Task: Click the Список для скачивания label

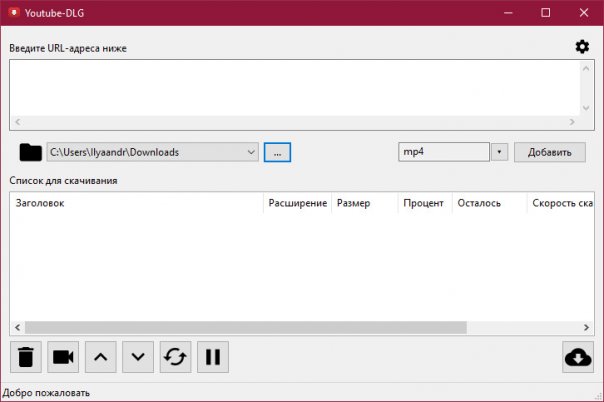Action: click(x=63, y=181)
